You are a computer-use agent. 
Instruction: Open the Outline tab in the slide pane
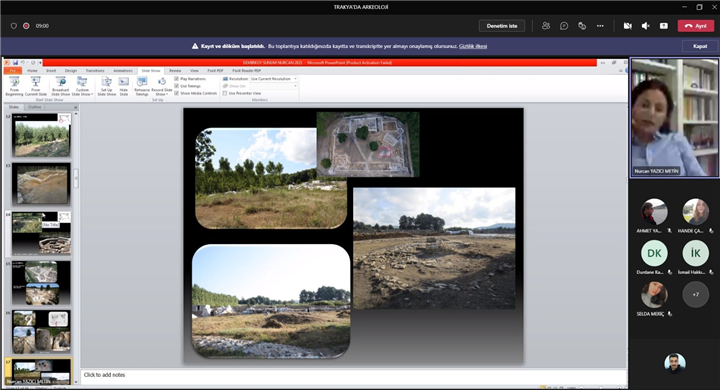coord(34,107)
